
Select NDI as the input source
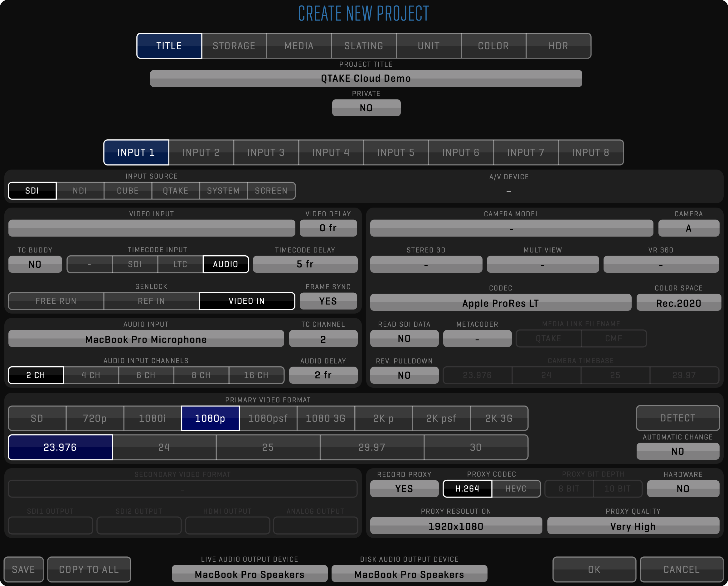tap(80, 190)
